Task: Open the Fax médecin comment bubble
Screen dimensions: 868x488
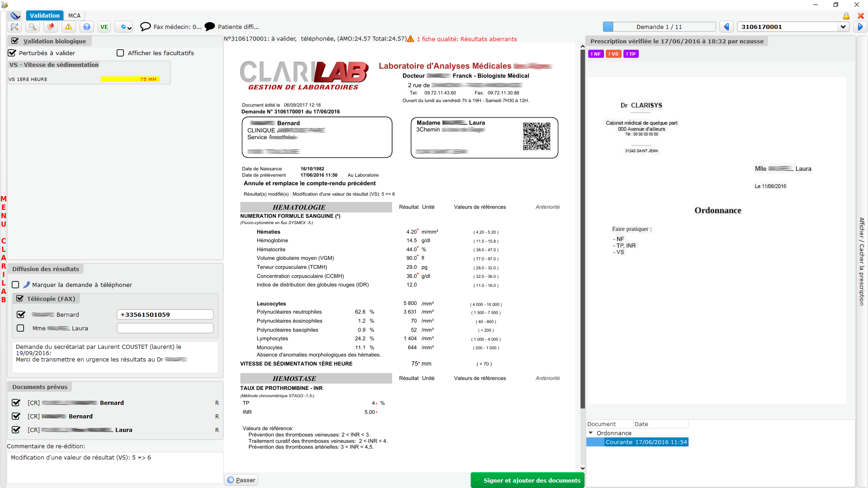Action: tap(146, 27)
